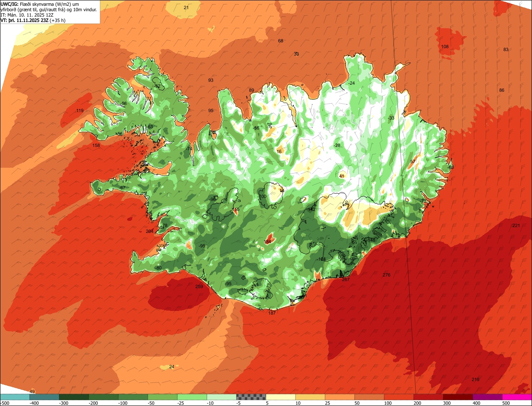Click the map value "-124"
Image resolution: width=532 pixels, height=406 pixels.
(x=322, y=259)
